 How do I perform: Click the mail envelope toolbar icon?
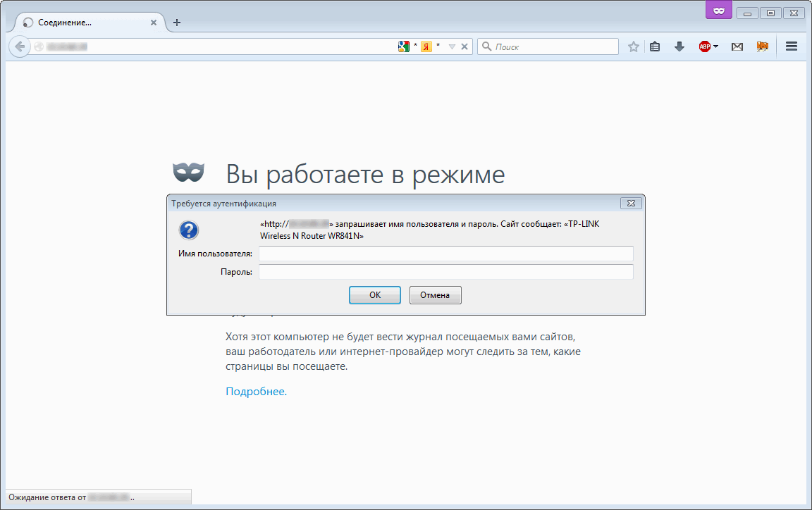point(737,46)
